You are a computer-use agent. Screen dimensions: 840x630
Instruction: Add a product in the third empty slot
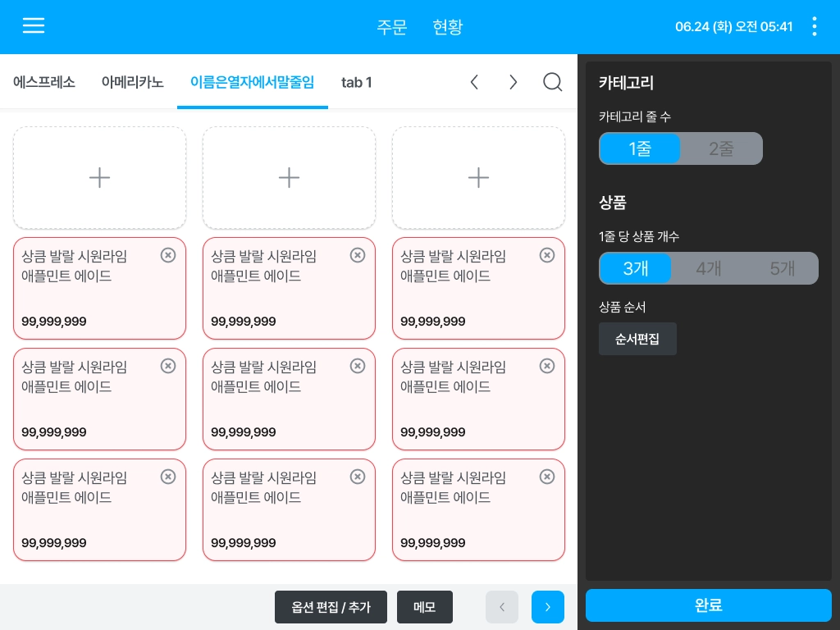point(478,178)
